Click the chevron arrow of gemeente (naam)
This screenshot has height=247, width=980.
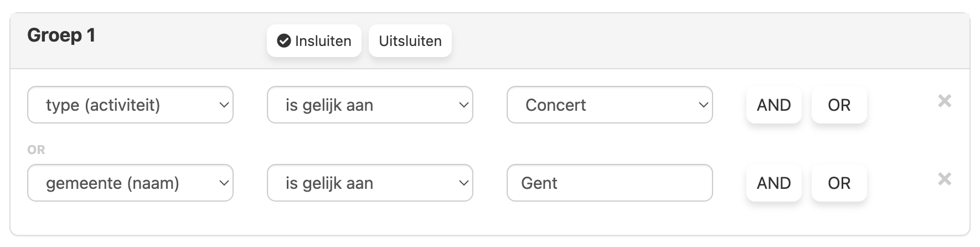tap(224, 183)
